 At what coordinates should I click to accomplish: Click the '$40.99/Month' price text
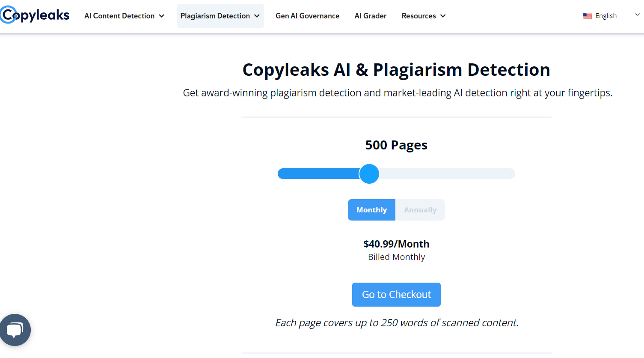pyautogui.click(x=396, y=244)
